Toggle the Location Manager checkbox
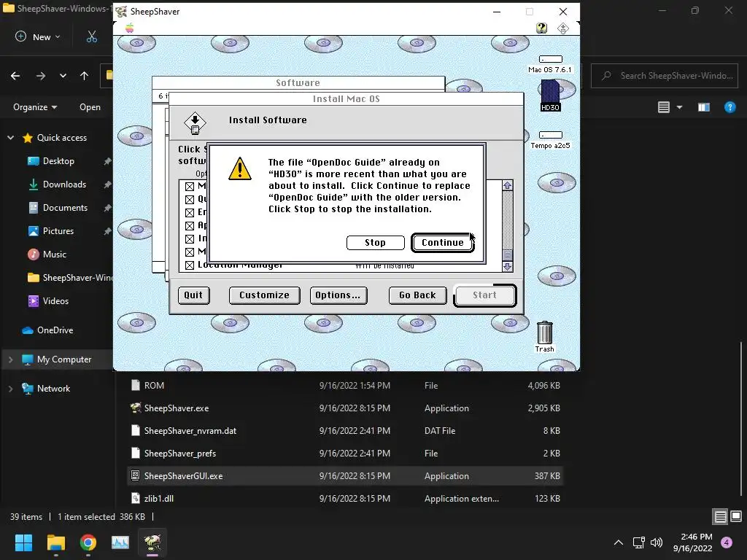 pyautogui.click(x=190, y=265)
